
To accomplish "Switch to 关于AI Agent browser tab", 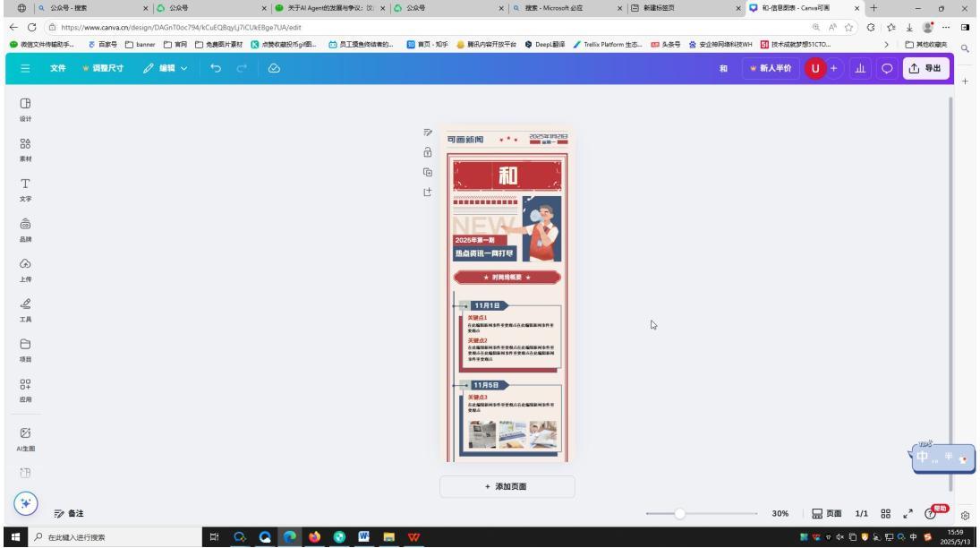I will 330,8.
